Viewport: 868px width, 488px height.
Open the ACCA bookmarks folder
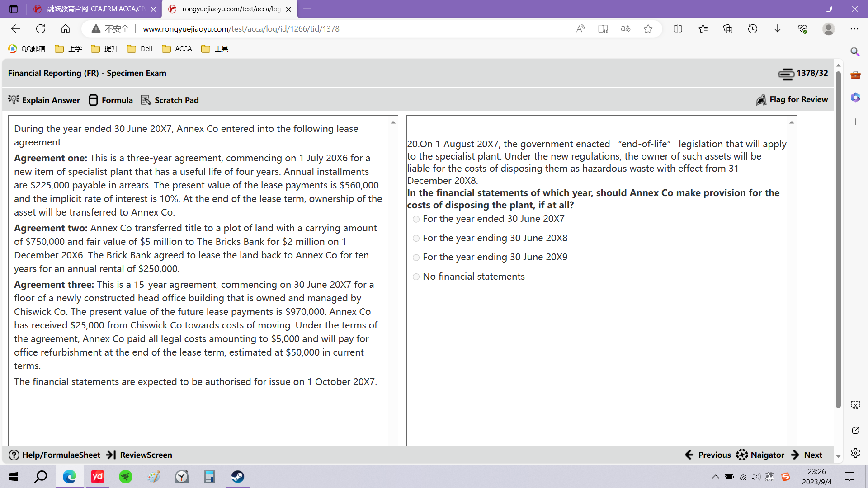pyautogui.click(x=177, y=49)
